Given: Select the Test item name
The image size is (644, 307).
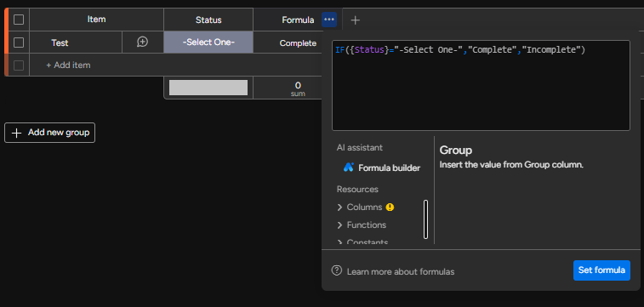Looking at the screenshot, I should coord(60,43).
